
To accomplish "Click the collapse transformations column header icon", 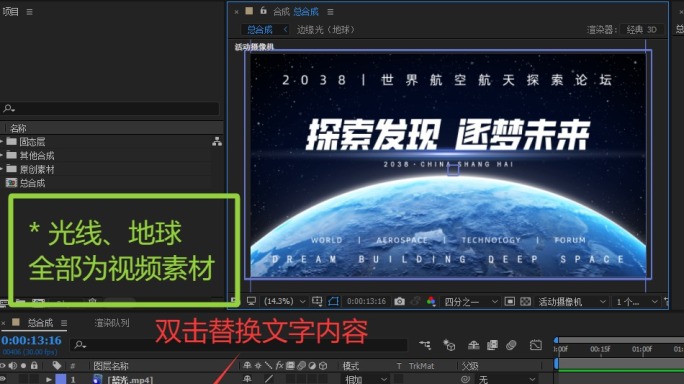I will (x=258, y=365).
